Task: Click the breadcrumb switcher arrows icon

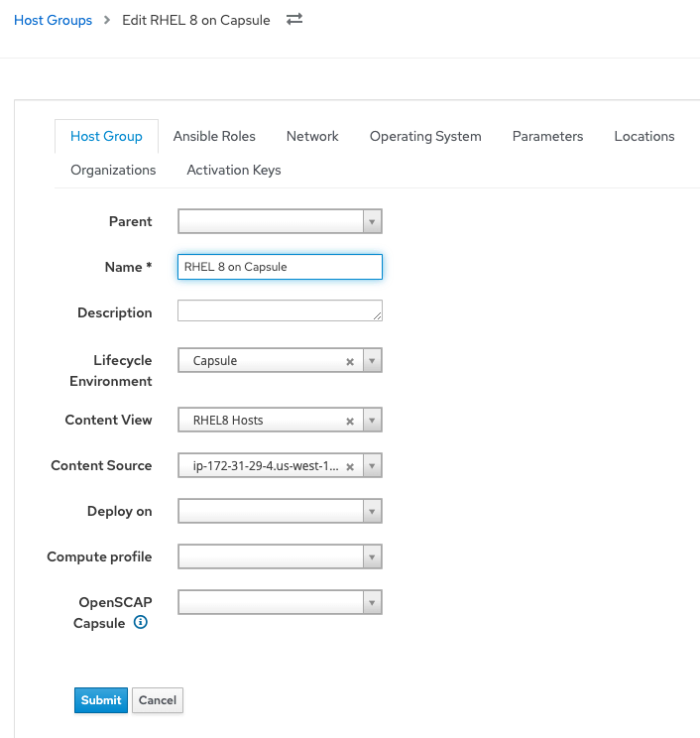Action: (x=293, y=20)
